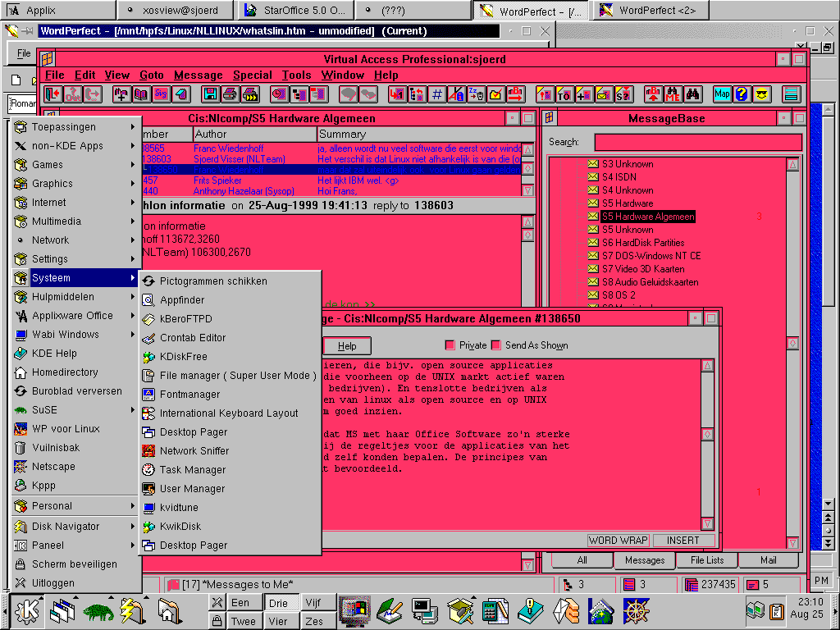
Task: Open the Map toolbar icon
Action: tap(722, 94)
